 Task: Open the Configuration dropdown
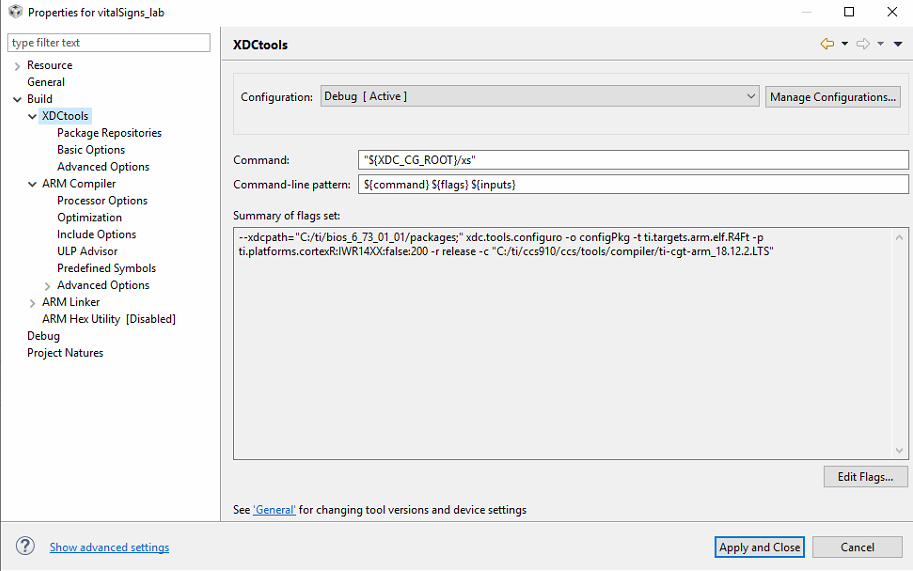540,97
